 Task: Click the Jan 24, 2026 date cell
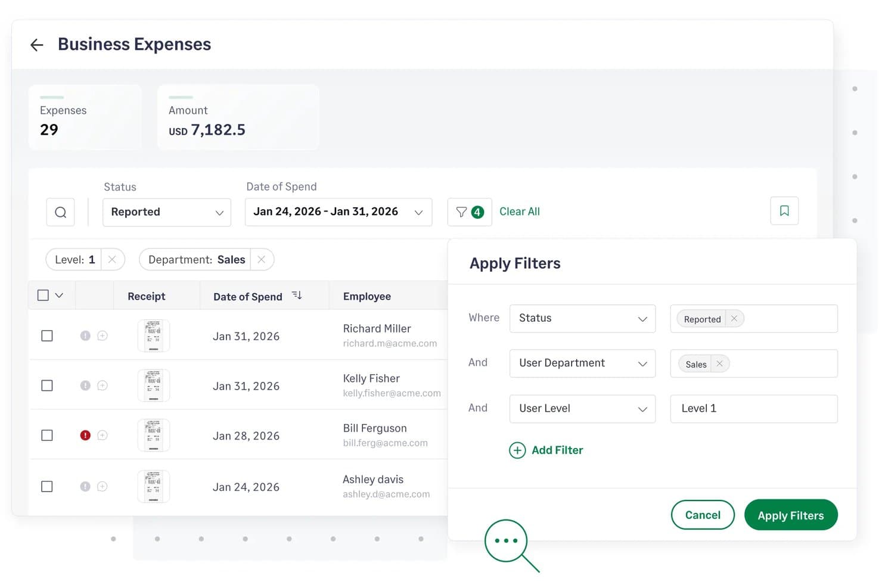(246, 487)
